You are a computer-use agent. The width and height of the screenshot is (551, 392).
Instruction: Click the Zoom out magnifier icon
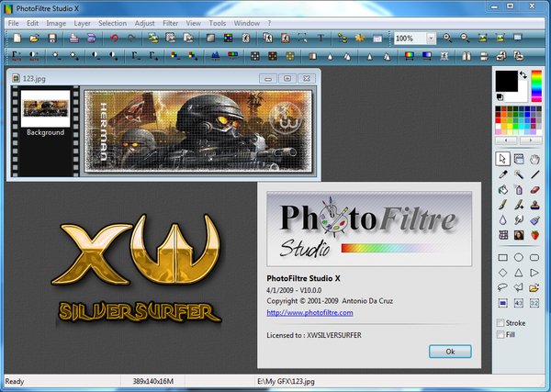pyautogui.click(x=465, y=38)
